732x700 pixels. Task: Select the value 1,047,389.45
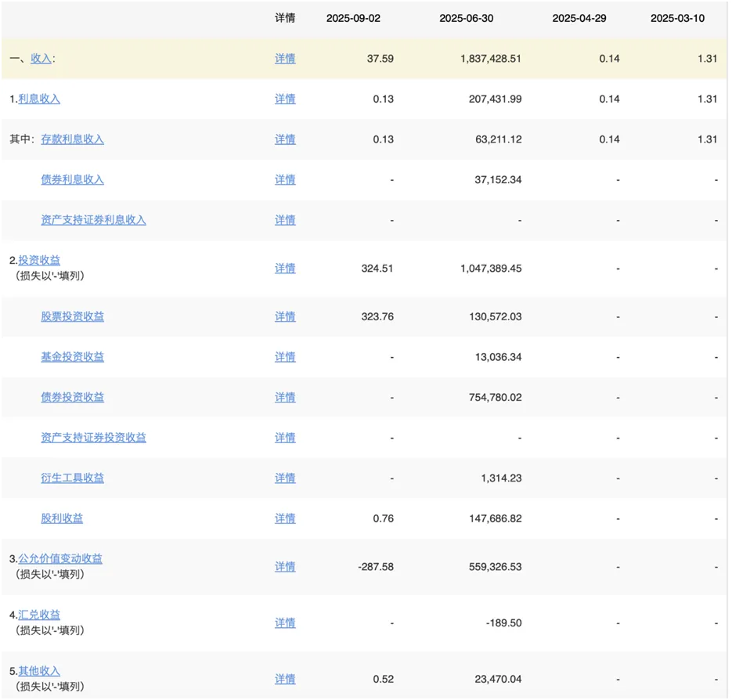[491, 269]
